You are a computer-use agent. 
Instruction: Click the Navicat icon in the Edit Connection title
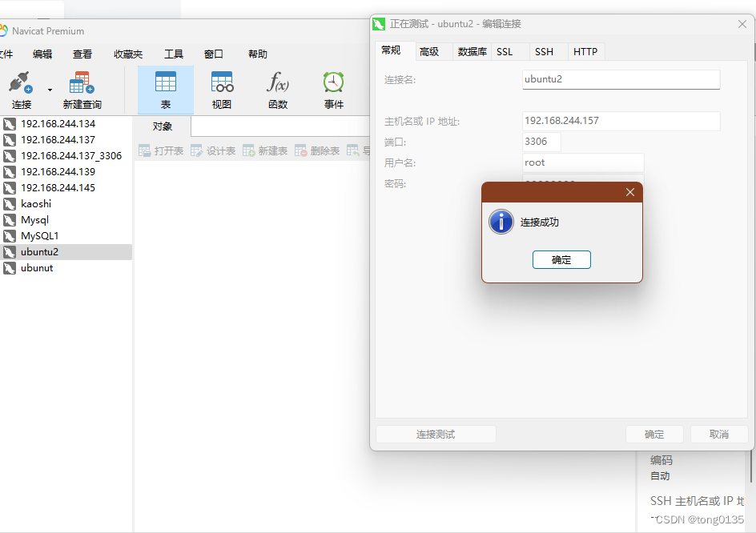pyautogui.click(x=379, y=24)
